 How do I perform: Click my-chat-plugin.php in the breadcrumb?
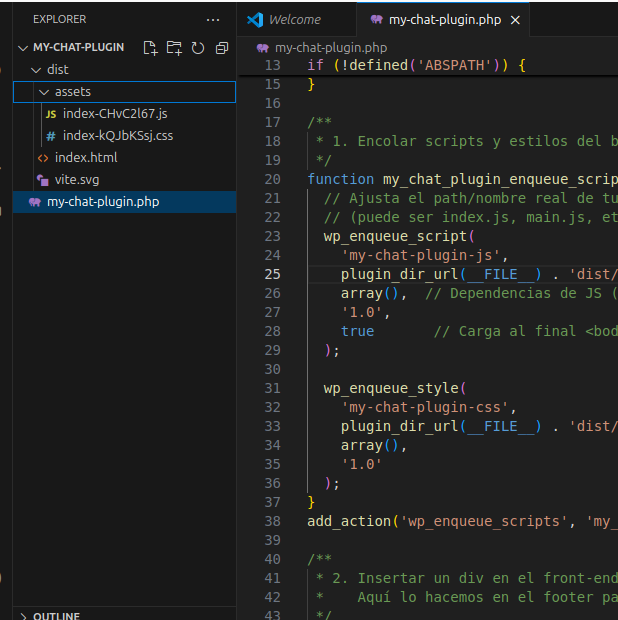pyautogui.click(x=331, y=48)
